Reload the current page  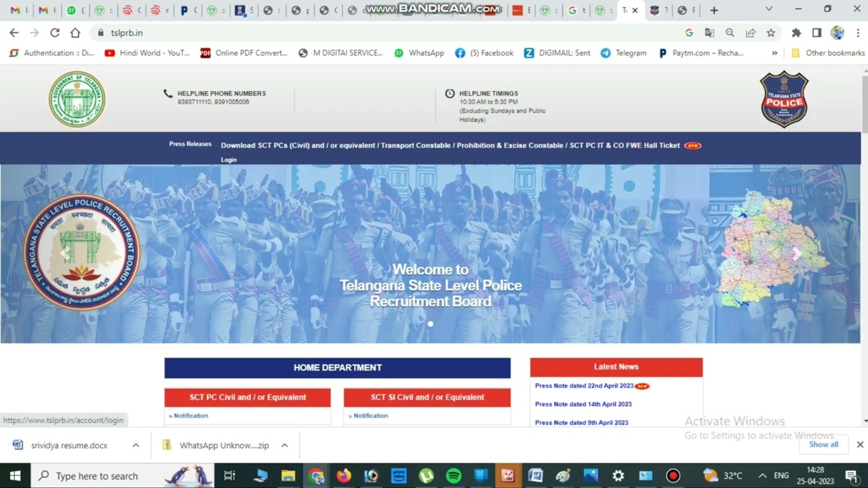55,33
